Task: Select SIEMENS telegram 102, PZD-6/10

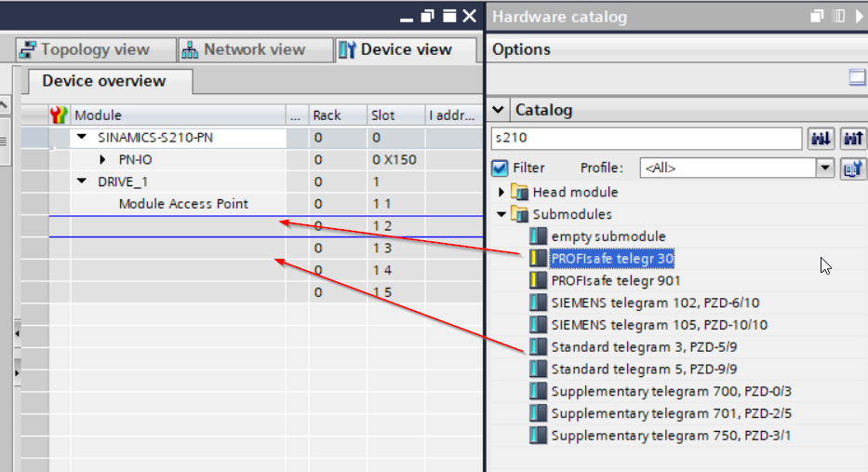Action: (655, 303)
